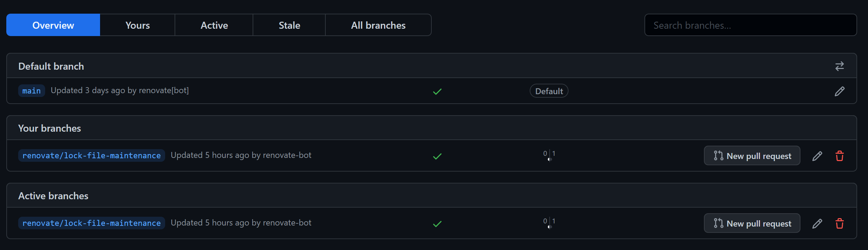Screen dimensions: 868x250
Task: Open the Stale branches tab
Action: pos(289,25)
